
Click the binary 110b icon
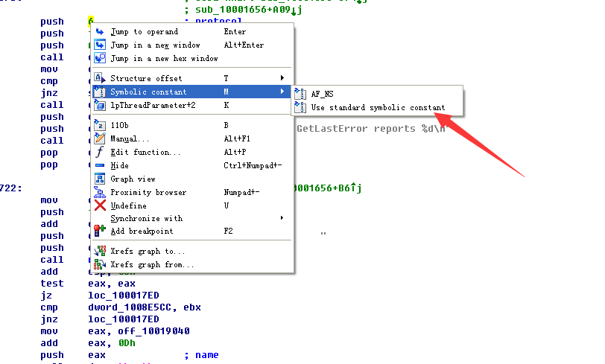tap(100, 125)
